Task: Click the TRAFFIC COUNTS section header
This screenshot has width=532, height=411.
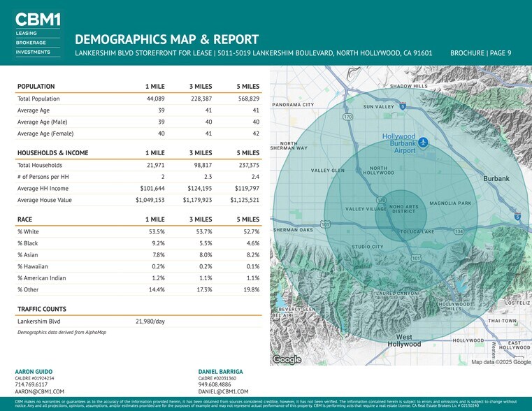Action: tap(42, 309)
